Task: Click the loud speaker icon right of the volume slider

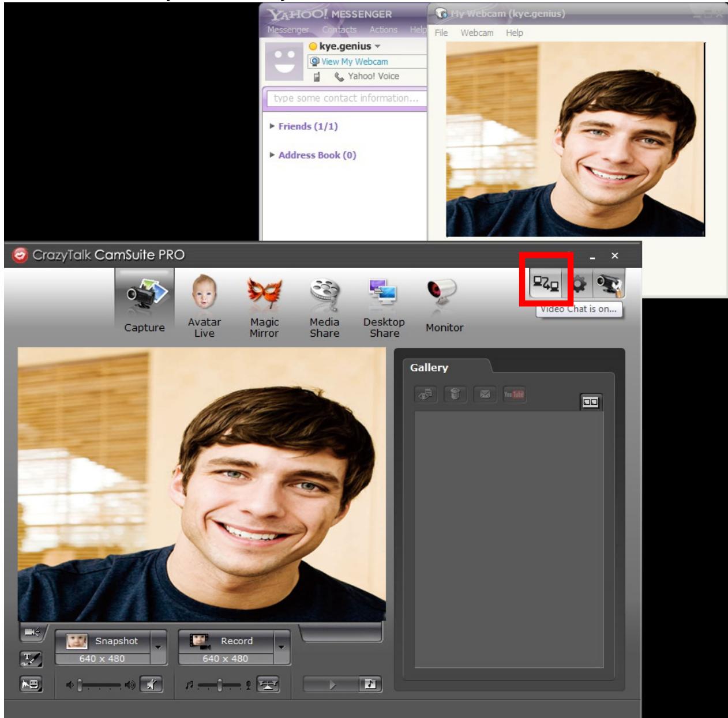Action: click(x=130, y=685)
